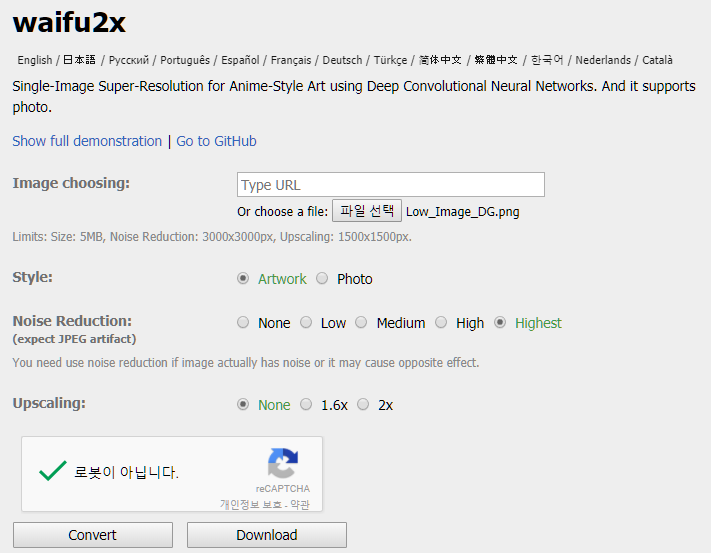
Task: Click the Low_Image_DG.png file name
Action: pyautogui.click(x=463, y=212)
